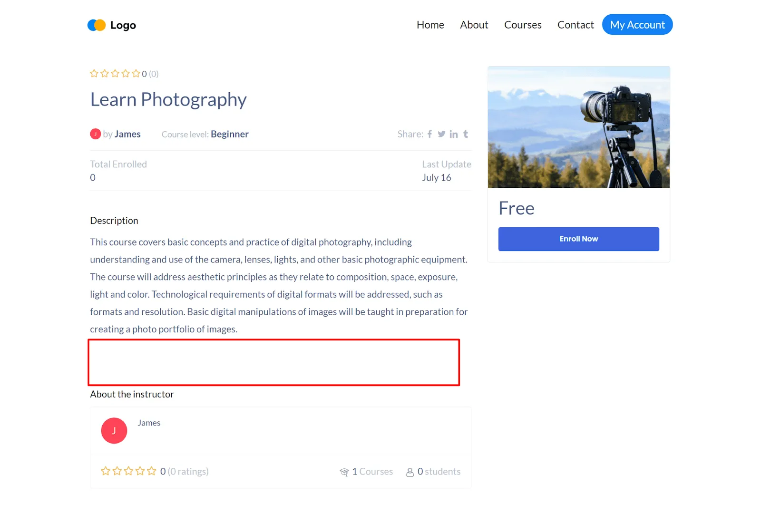Screen dimensions: 761x532
Task: Open My Account button
Action: click(637, 25)
